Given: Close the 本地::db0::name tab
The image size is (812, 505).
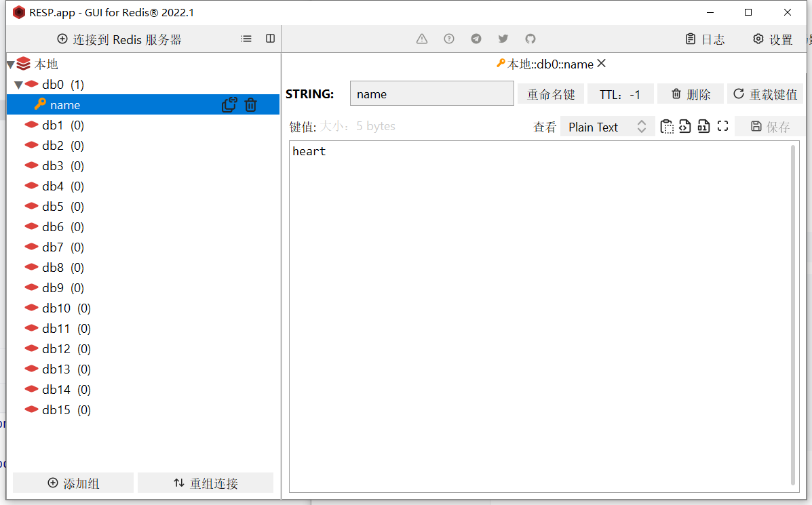Looking at the screenshot, I should tap(601, 64).
